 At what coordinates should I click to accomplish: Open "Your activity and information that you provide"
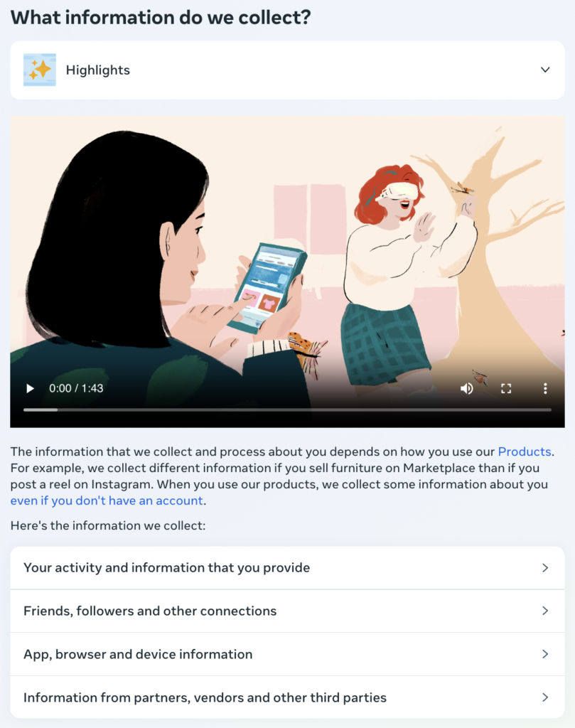click(287, 568)
